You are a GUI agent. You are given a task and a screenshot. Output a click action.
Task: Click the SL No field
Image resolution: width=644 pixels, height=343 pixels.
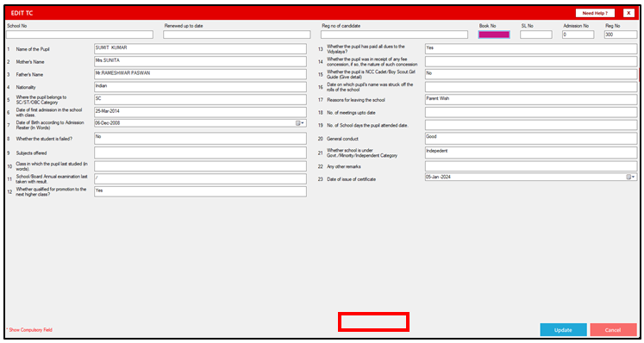(x=536, y=35)
